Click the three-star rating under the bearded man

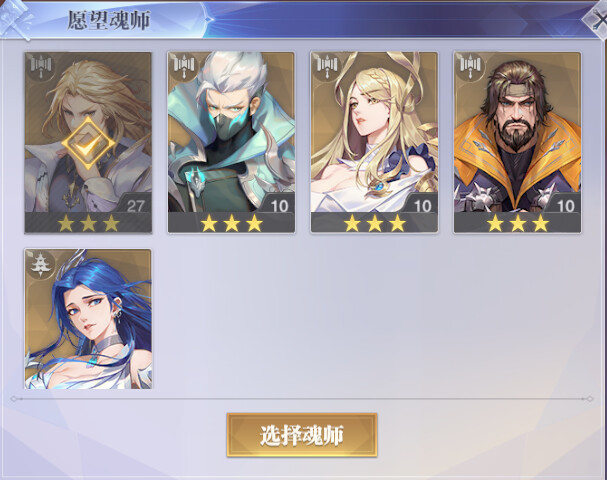517,223
